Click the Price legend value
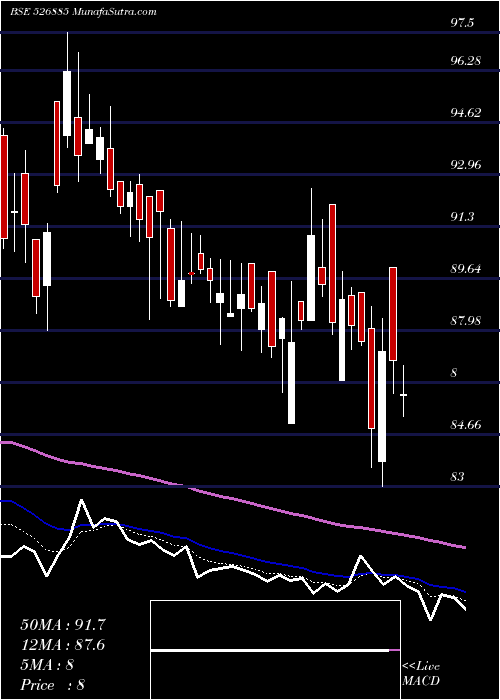The height and width of the screenshot is (700, 500). click(80, 685)
